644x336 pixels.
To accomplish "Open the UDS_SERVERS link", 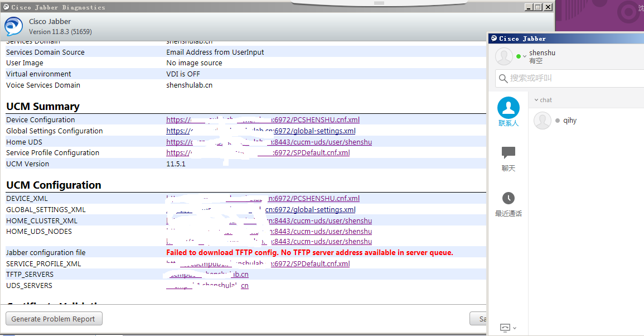I will (x=207, y=285).
